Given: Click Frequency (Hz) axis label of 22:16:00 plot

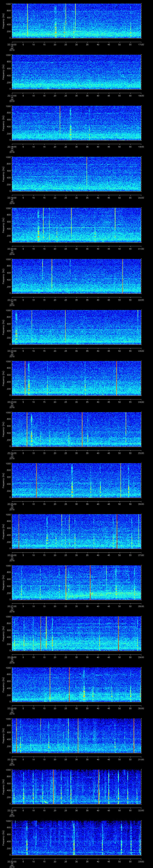Looking at the screenshot, I should click(3, 21).
